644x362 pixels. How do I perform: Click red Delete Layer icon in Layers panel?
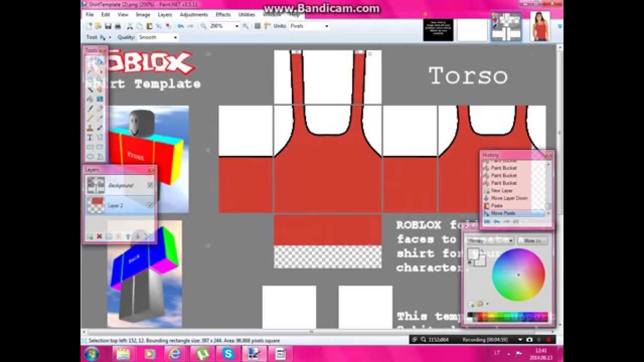click(x=99, y=236)
